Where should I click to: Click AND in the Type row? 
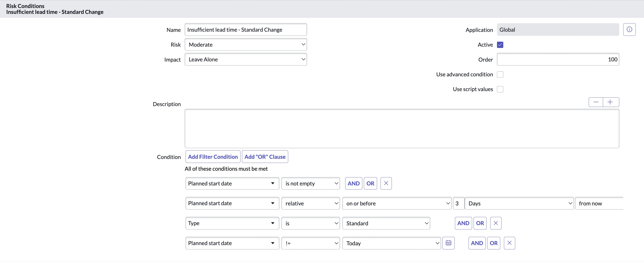463,223
